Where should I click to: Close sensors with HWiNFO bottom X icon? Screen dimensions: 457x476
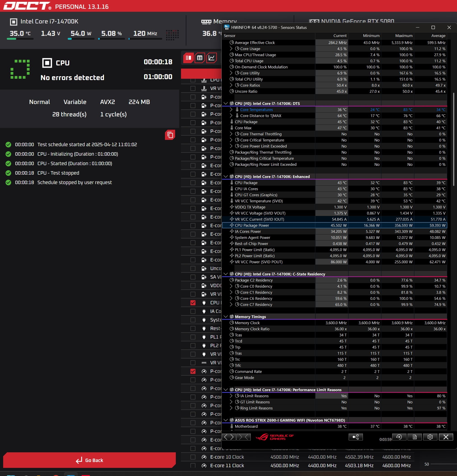pyautogui.click(x=446, y=437)
